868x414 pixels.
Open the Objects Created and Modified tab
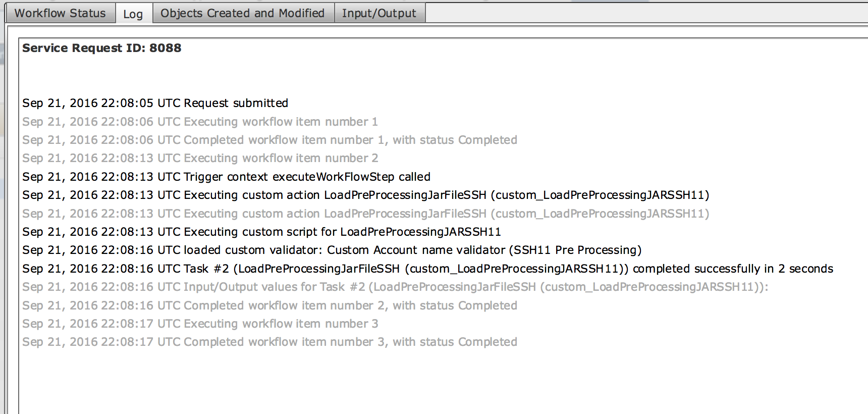(x=243, y=13)
